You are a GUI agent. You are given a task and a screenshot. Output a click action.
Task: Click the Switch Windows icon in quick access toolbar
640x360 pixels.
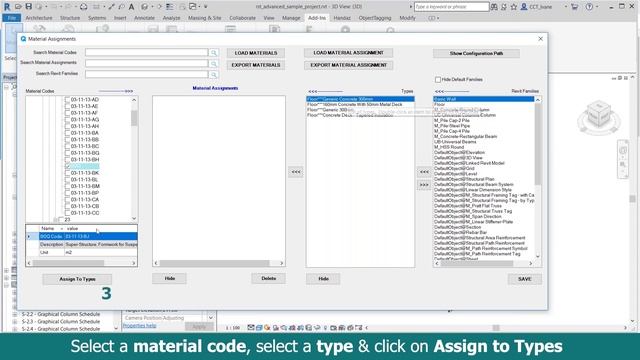click(x=193, y=7)
